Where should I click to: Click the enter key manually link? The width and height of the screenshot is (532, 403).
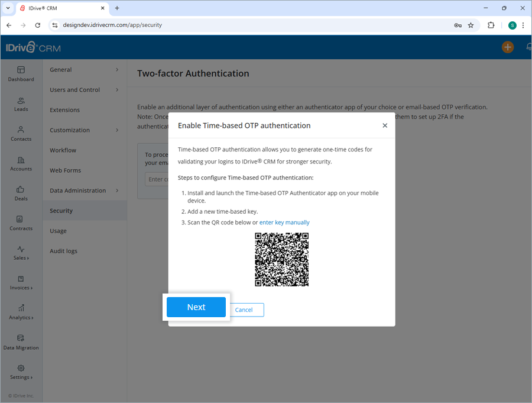(x=284, y=222)
